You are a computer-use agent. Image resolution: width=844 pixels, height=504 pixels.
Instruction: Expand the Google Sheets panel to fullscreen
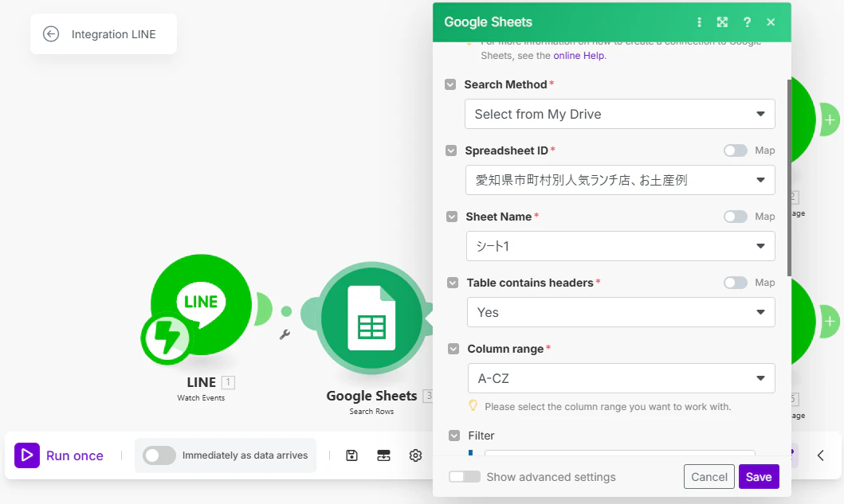click(722, 22)
